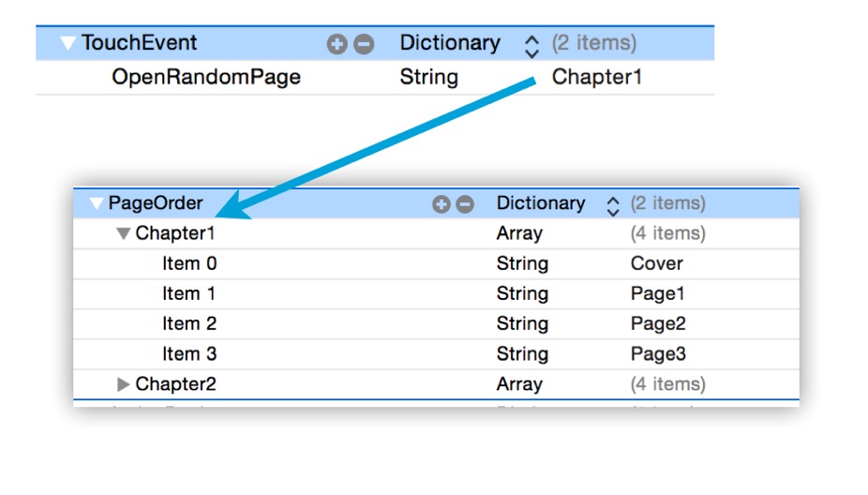Image resolution: width=868 pixels, height=495 pixels.
Task: Expand the Chapter2 array
Action: coord(123,384)
